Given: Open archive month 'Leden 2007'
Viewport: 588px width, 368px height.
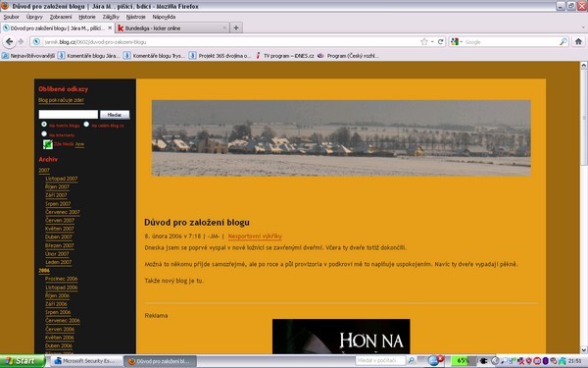Looking at the screenshot, I should click(x=59, y=262).
